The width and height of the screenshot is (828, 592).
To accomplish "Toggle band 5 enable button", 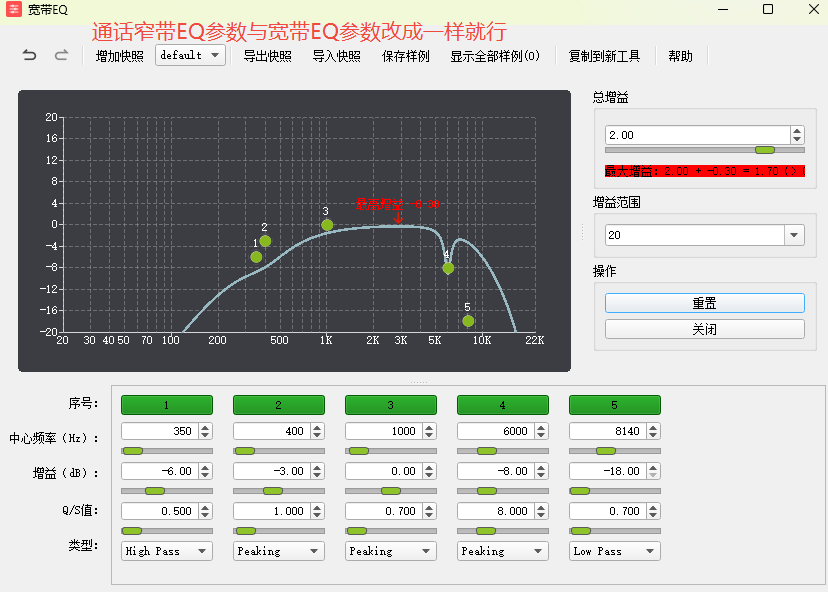I will coord(615,405).
